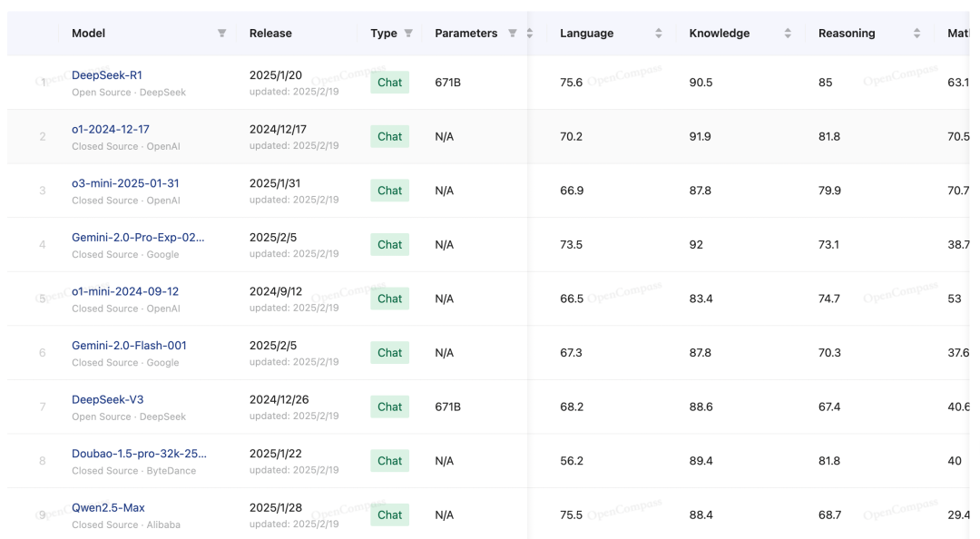Image resolution: width=980 pixels, height=539 pixels.
Task: Click the Release column header
Action: (x=270, y=34)
